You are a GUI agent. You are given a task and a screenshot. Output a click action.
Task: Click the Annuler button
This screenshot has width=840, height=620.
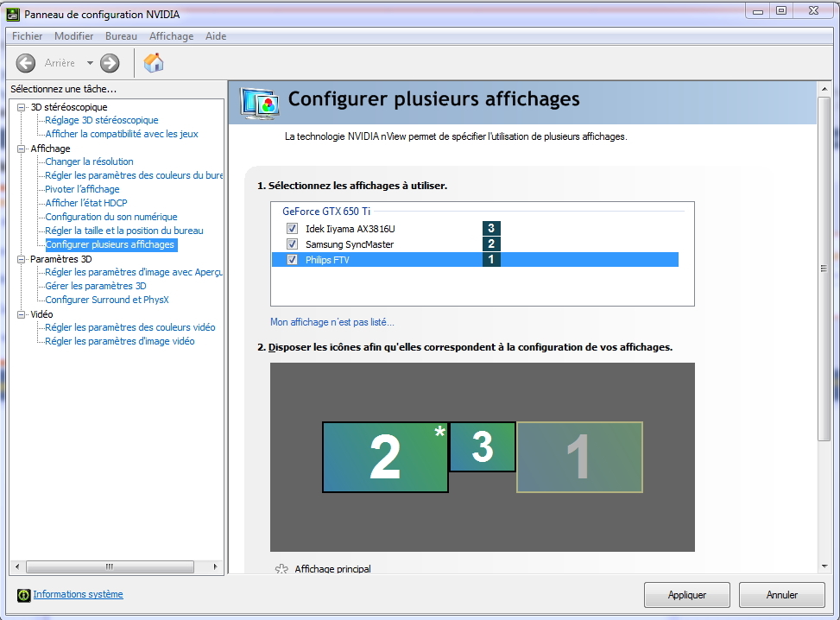tap(781, 595)
